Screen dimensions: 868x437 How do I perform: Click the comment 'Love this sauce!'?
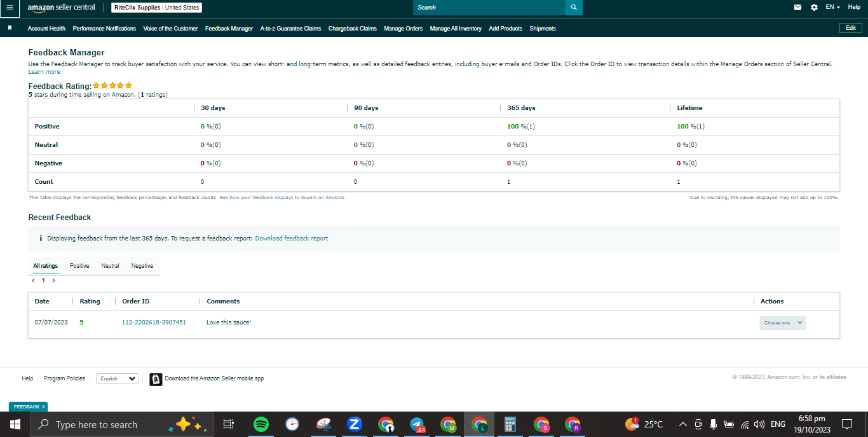coord(229,323)
